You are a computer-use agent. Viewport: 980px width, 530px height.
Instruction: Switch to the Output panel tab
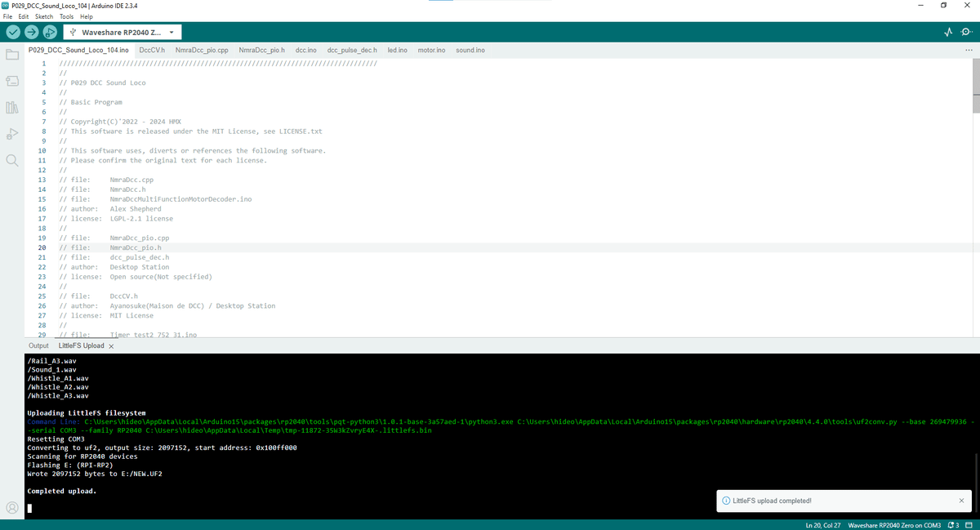click(x=38, y=346)
